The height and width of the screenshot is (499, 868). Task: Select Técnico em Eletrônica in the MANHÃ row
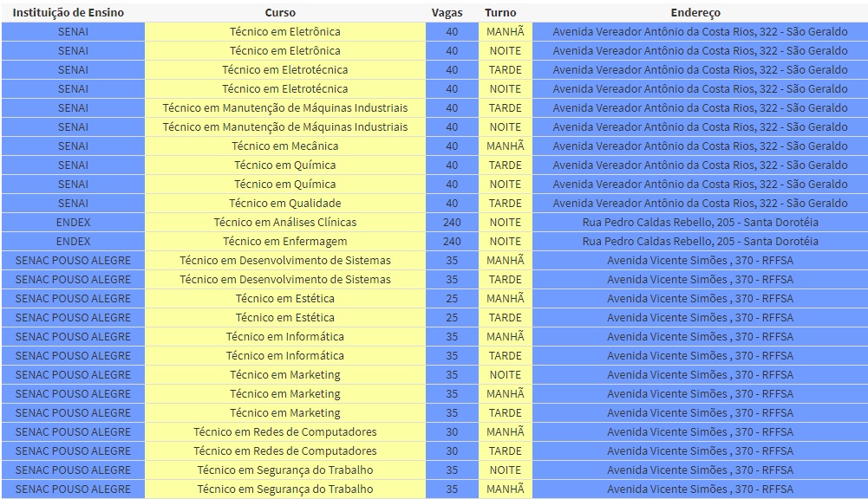[x=284, y=31]
